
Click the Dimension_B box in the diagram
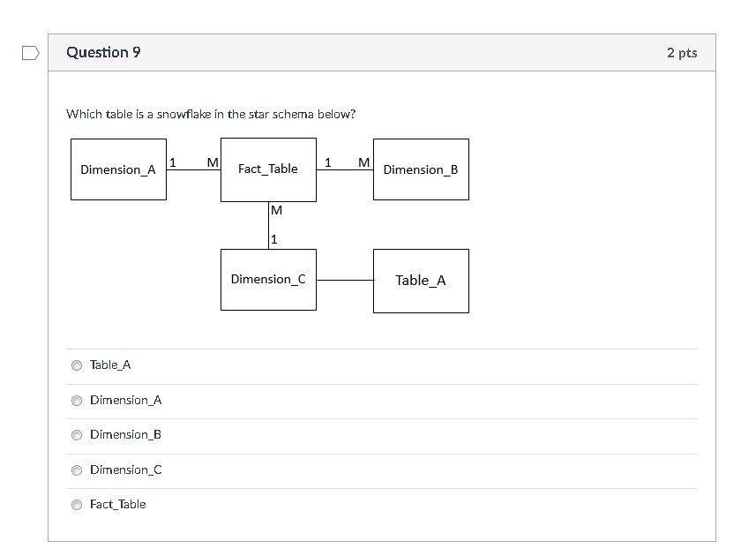[x=421, y=169]
